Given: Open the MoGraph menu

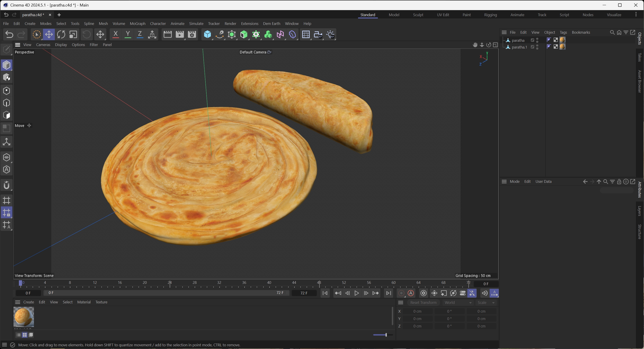Looking at the screenshot, I should [x=138, y=24].
